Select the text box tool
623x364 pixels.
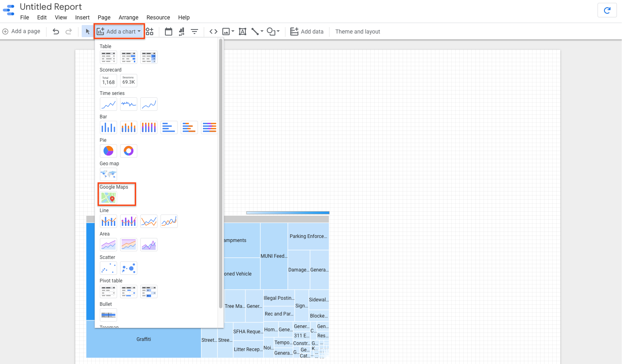(243, 32)
